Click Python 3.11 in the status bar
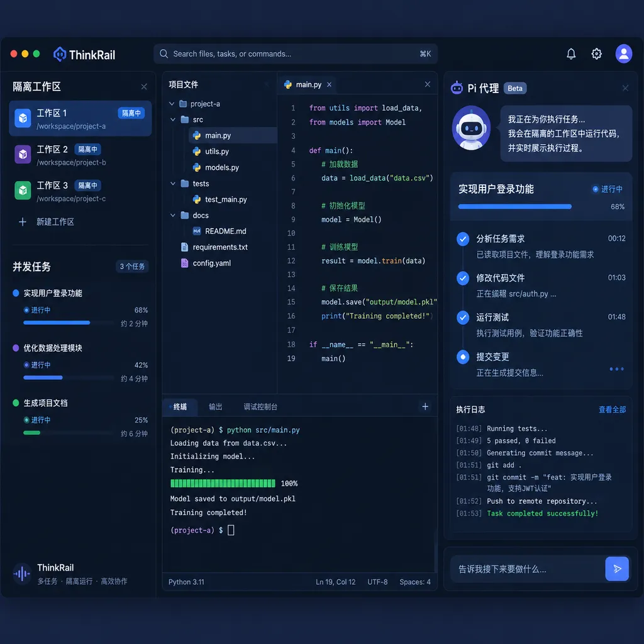 click(x=186, y=582)
